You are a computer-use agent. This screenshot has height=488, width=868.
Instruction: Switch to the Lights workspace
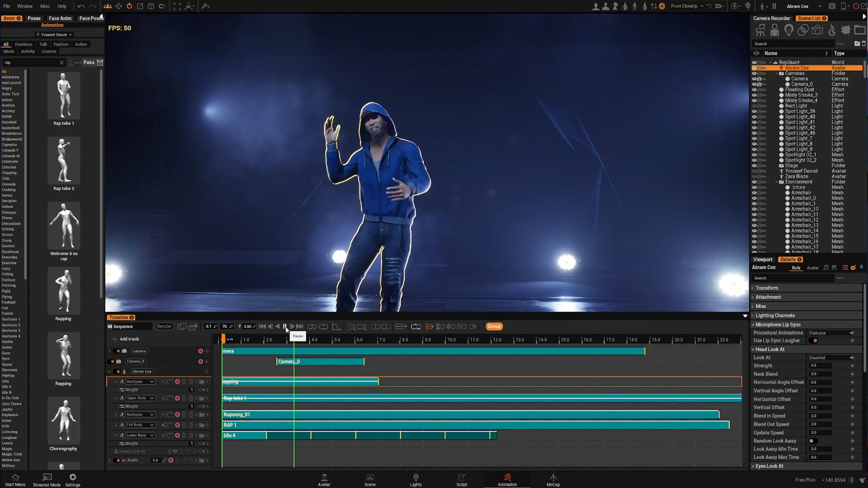415,480
